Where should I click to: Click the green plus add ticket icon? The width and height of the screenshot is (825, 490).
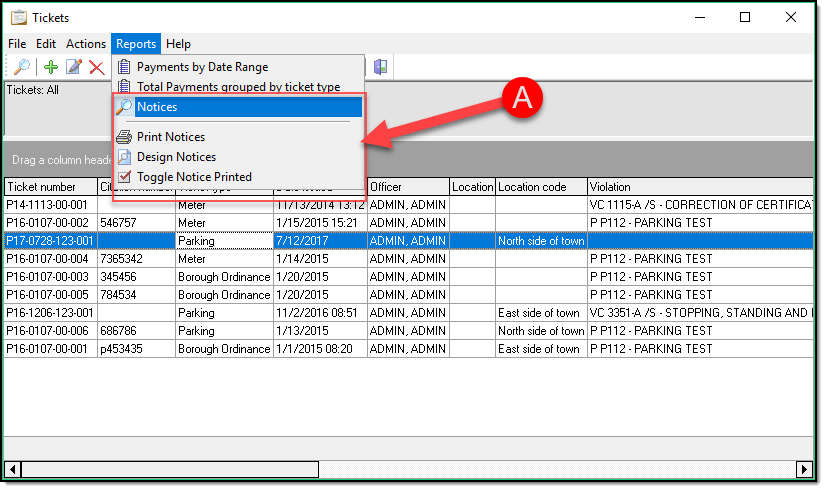[x=51, y=67]
